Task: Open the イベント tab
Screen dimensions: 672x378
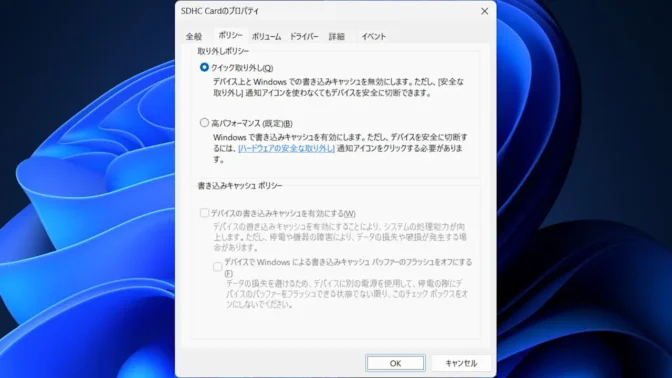Action: [x=373, y=36]
